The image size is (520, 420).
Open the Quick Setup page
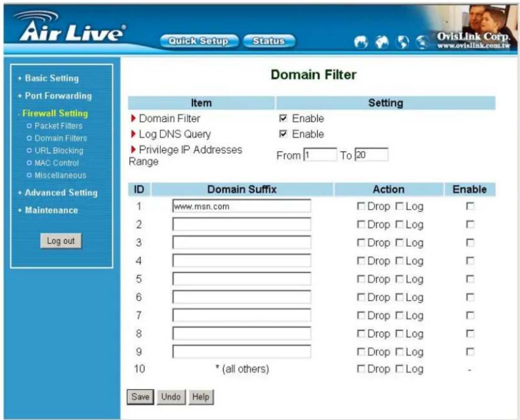199,41
